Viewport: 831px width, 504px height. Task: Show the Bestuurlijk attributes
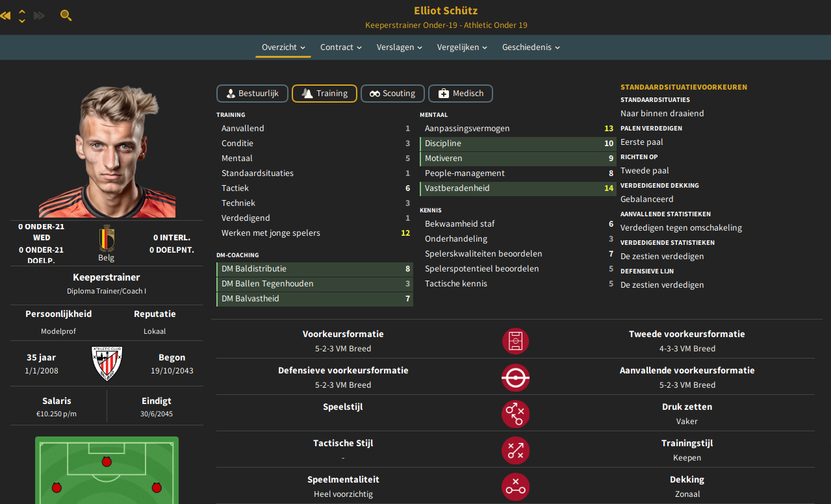coord(252,94)
